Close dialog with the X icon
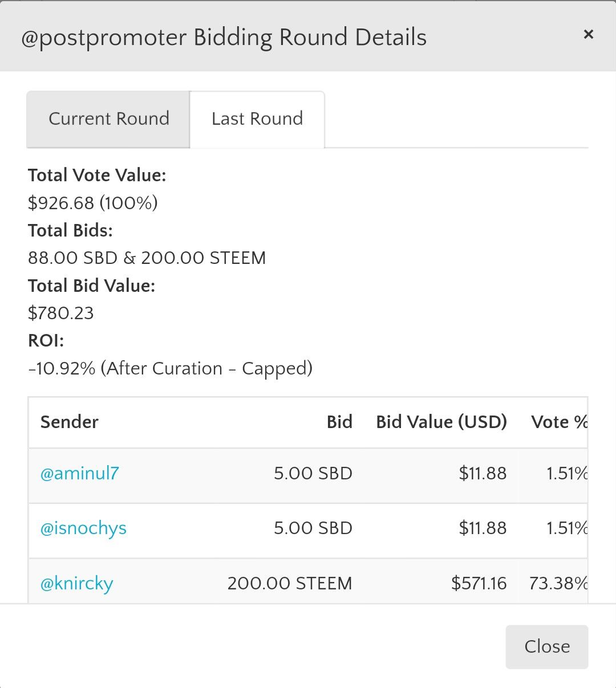The image size is (616, 688). [588, 35]
